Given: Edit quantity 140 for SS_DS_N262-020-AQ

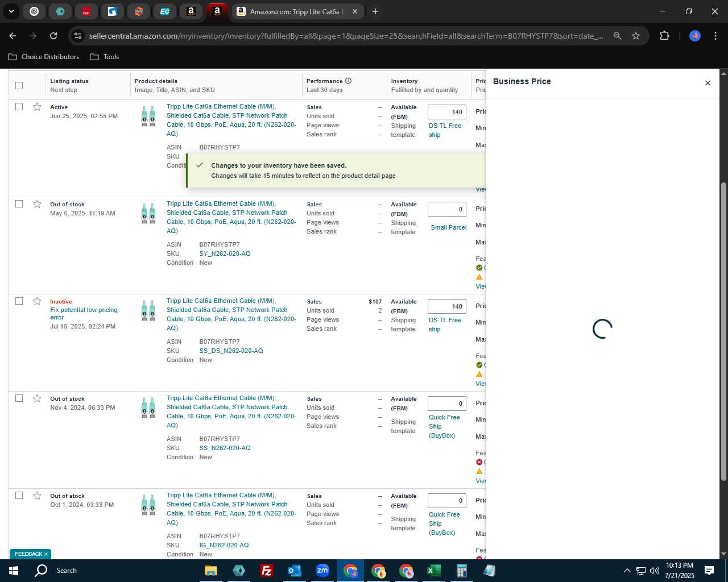Looking at the screenshot, I should coord(447,306).
